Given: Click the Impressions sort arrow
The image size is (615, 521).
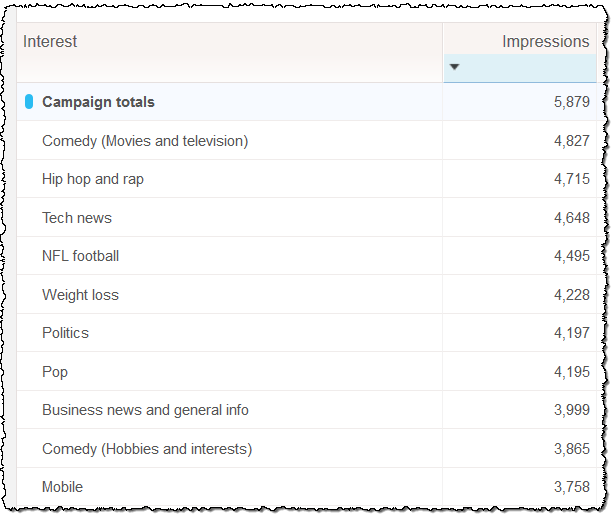Looking at the screenshot, I should pos(455,68).
